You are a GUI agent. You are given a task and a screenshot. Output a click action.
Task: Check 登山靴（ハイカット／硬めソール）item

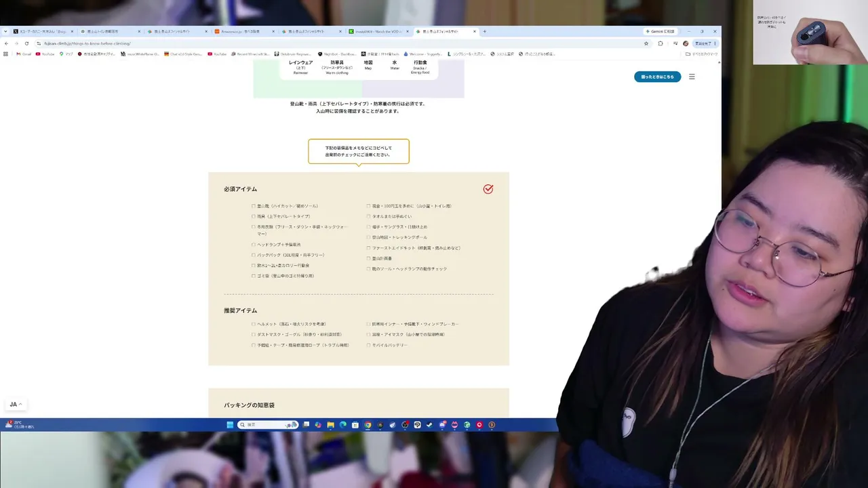[254, 206]
